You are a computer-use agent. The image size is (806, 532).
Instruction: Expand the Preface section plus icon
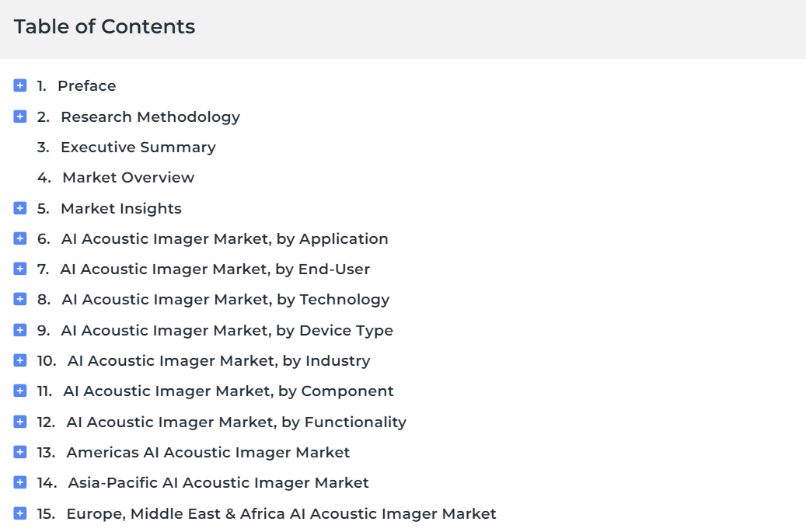pyautogui.click(x=20, y=85)
